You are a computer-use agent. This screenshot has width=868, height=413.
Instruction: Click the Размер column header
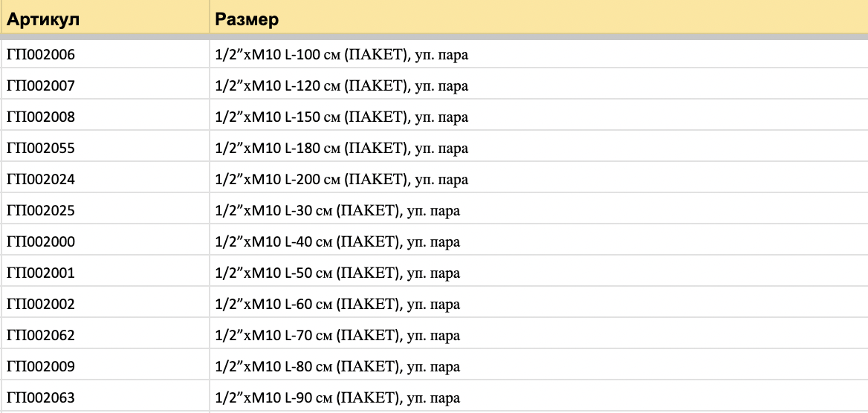[x=247, y=19]
